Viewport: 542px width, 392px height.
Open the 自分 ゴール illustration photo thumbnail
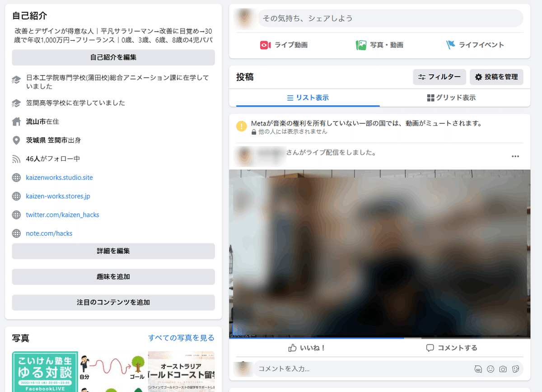point(113,372)
